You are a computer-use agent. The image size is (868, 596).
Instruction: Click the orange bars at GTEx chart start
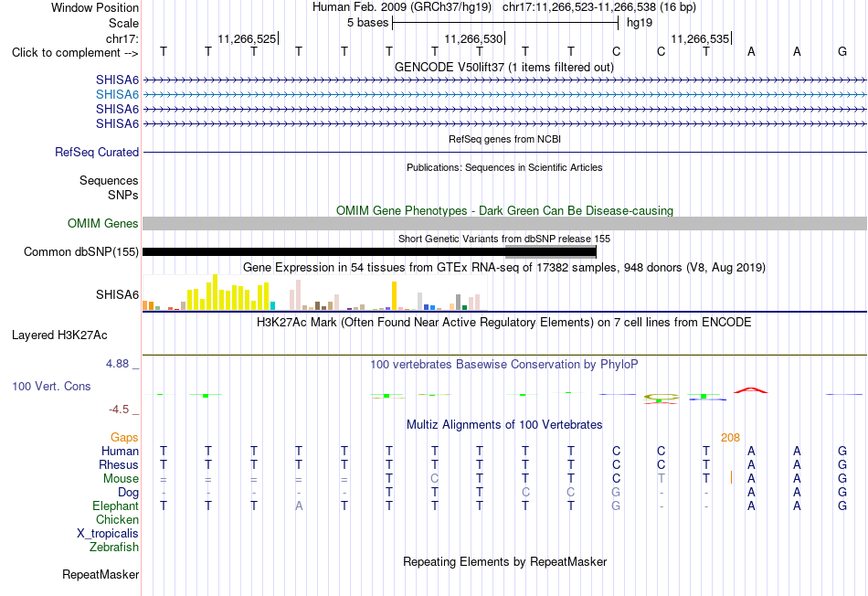[148, 305]
